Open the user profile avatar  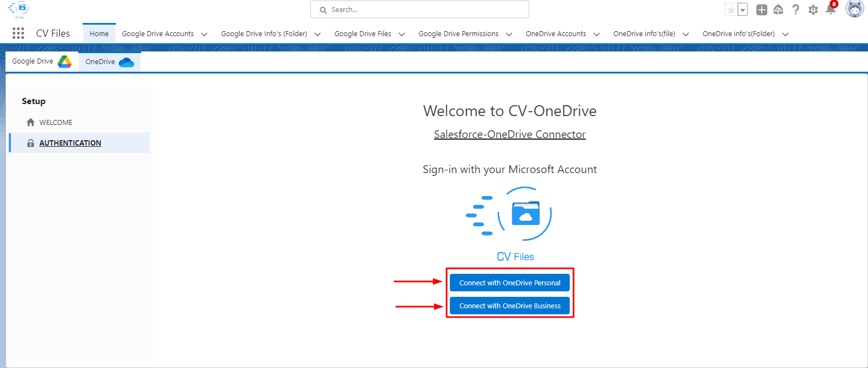[x=854, y=9]
